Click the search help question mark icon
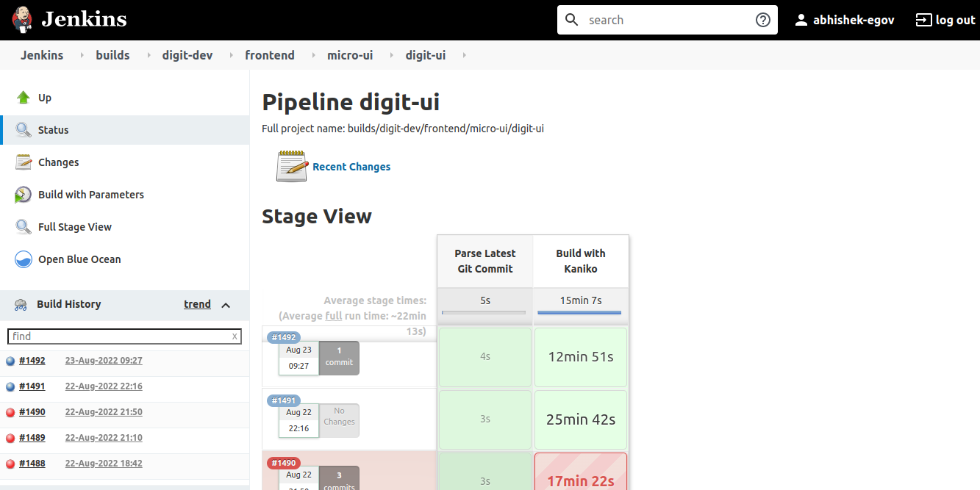 pos(763,20)
